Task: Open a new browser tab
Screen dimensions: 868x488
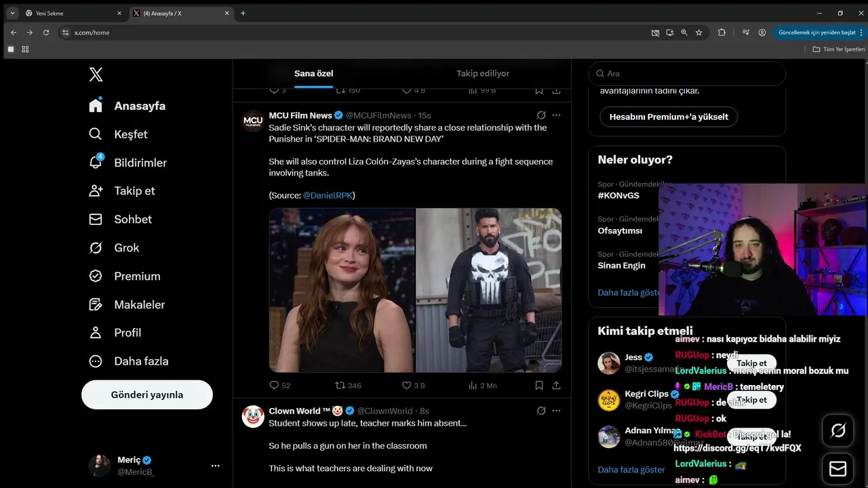Action: click(243, 13)
